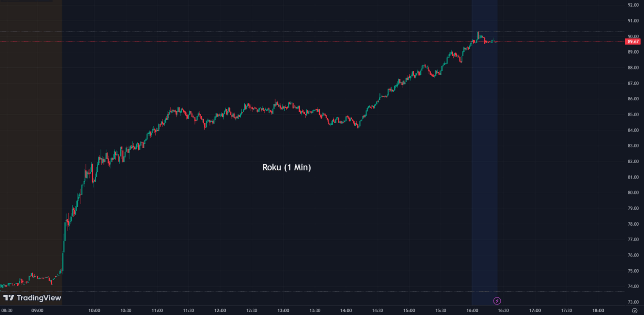This screenshot has width=644, height=315.
Task: Click the 78.00 price scale label
Action: pos(633,224)
